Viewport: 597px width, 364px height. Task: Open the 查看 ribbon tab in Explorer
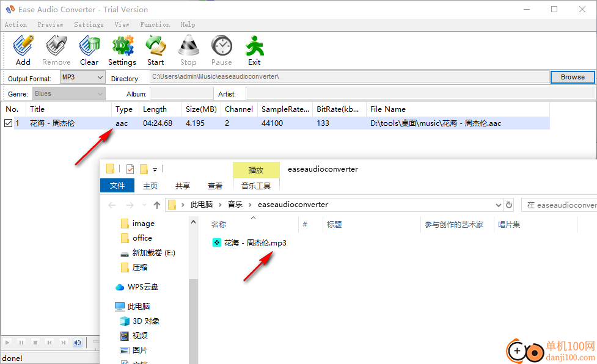[x=214, y=186]
